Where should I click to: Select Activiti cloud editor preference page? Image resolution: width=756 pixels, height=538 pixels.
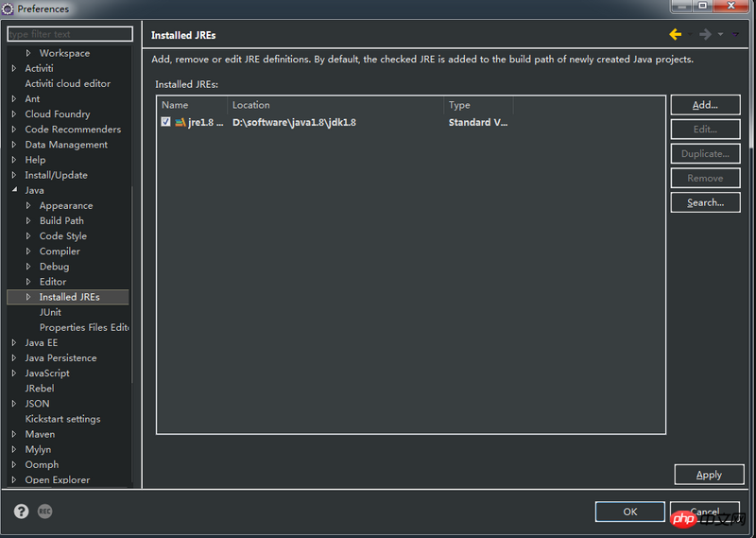[x=67, y=83]
